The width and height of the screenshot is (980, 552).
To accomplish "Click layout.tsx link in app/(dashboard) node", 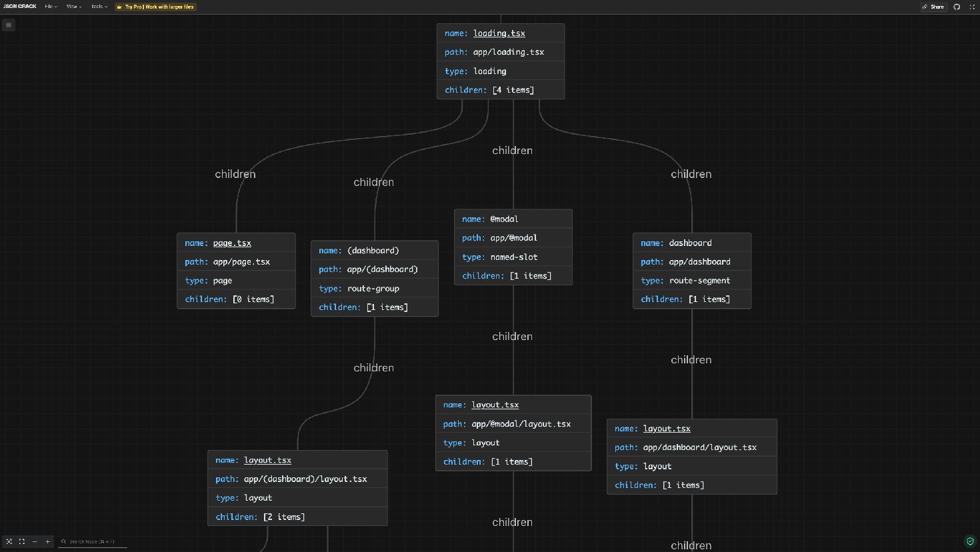I will pos(267,460).
